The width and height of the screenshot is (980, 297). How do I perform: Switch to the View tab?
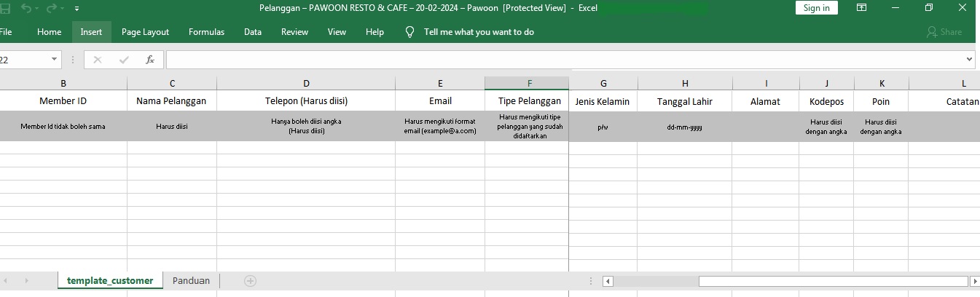pos(337,32)
